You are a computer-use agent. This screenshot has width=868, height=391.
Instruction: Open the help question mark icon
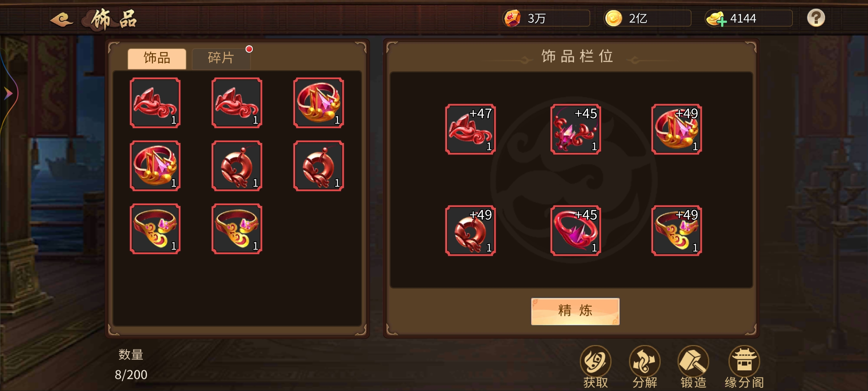(816, 18)
